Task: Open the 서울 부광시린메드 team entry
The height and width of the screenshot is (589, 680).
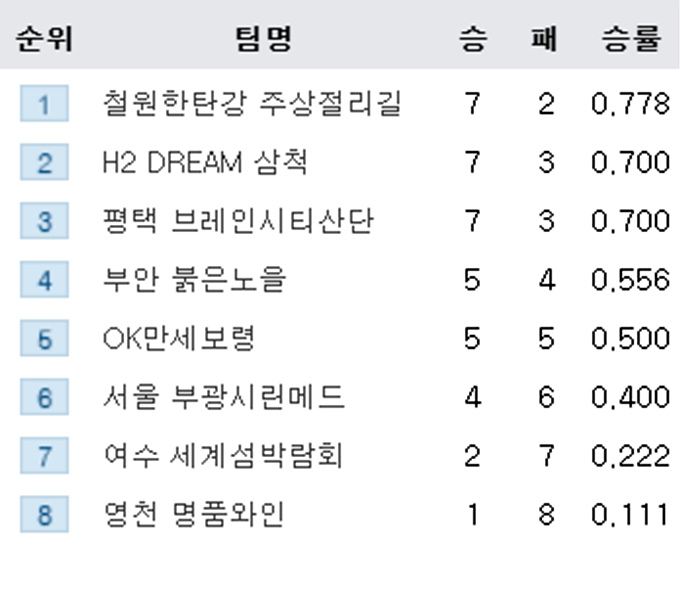Action: click(224, 397)
